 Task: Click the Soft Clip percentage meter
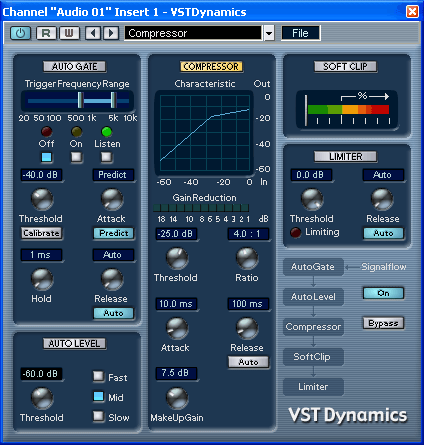point(347,110)
